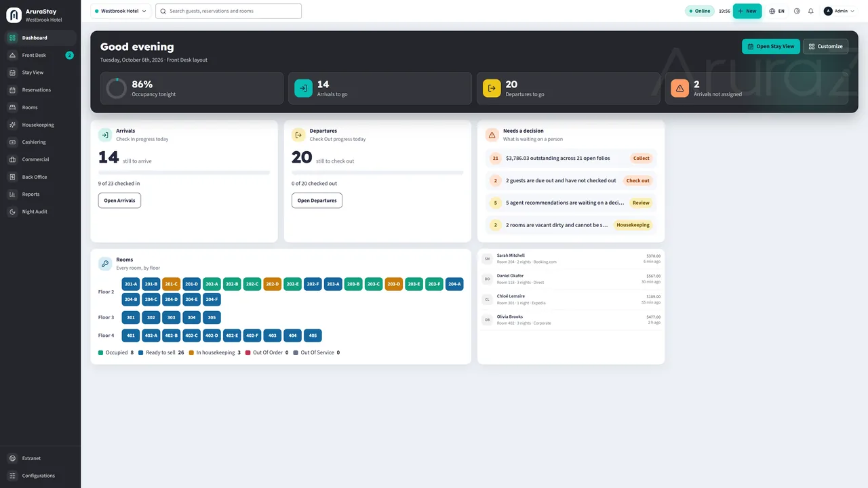Click the teal New button

(747, 11)
